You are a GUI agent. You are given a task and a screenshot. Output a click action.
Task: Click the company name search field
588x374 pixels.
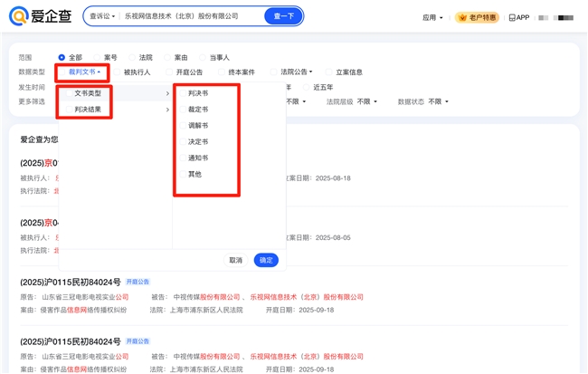[190, 16]
